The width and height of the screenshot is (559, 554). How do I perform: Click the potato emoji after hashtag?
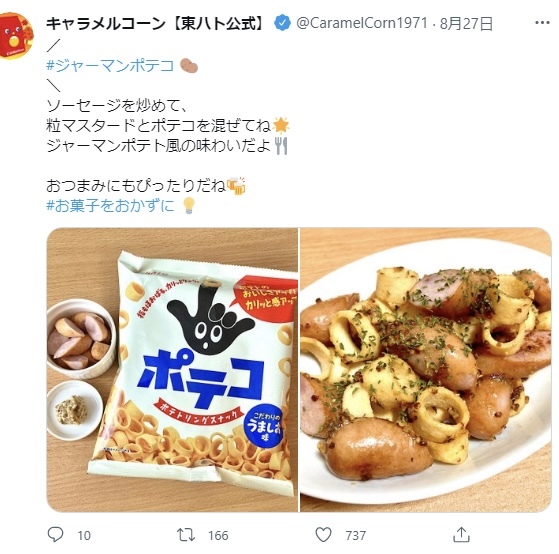pos(189,66)
